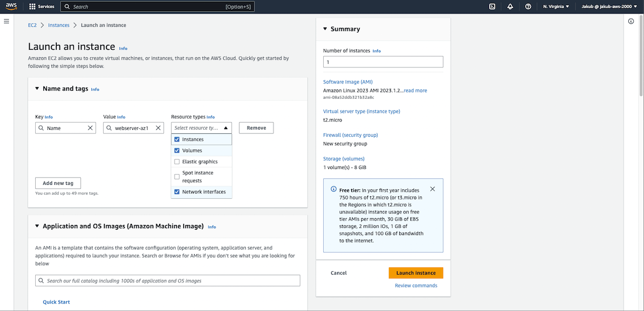644x311 pixels.
Task: Collapse the Resource types dropdown
Action: pos(226,128)
